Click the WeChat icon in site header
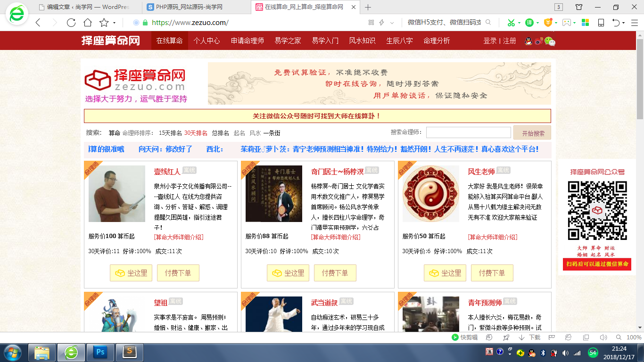The image size is (644, 362). point(550,41)
